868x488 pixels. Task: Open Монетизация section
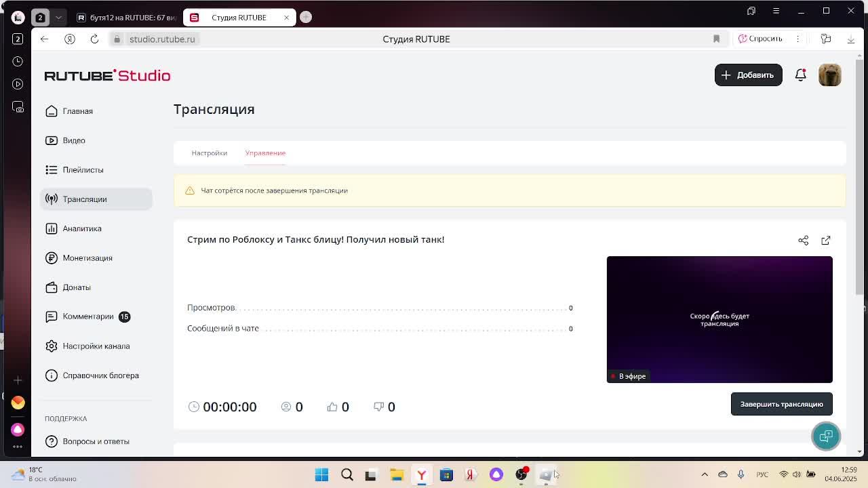tap(87, 258)
